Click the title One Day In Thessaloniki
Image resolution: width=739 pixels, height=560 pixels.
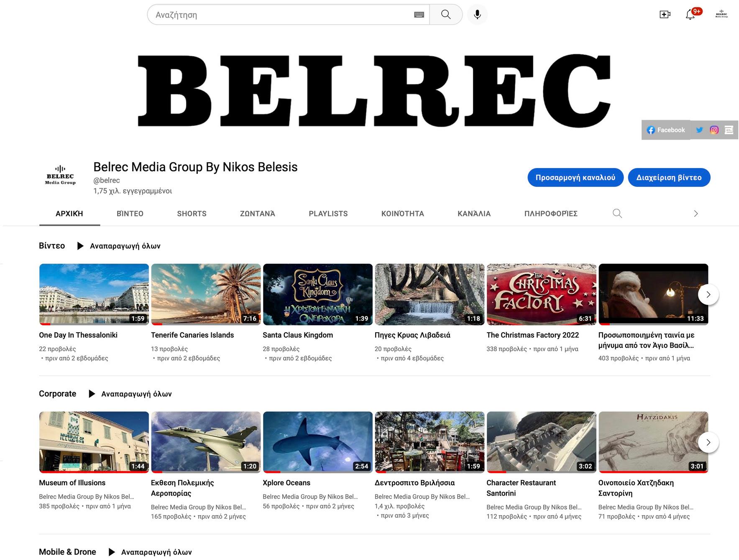click(x=78, y=335)
